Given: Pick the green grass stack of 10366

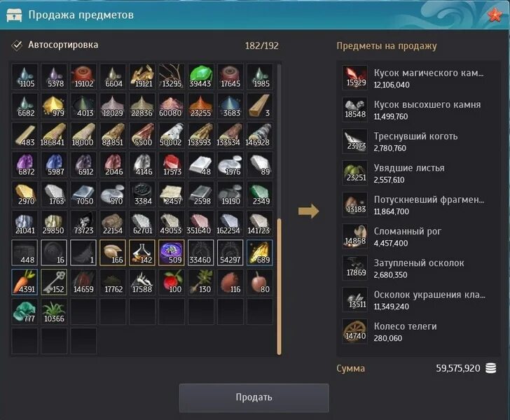Looking at the screenshot, I should point(54,311).
